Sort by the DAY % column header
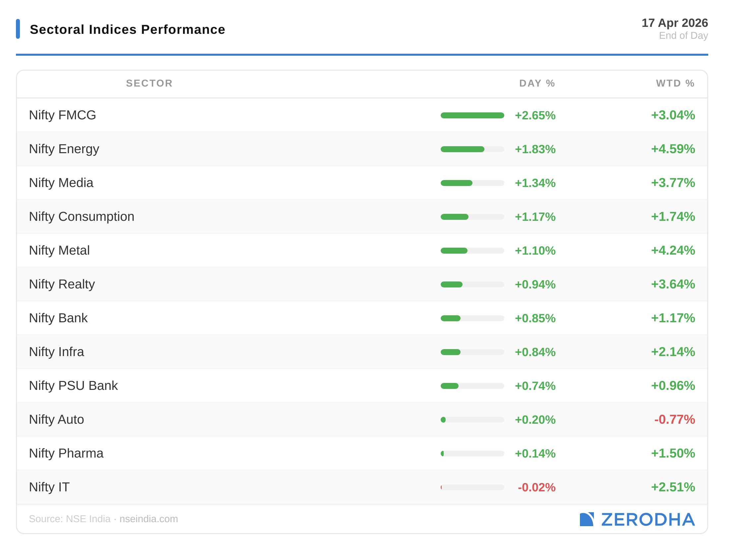The width and height of the screenshot is (756, 554). [536, 83]
